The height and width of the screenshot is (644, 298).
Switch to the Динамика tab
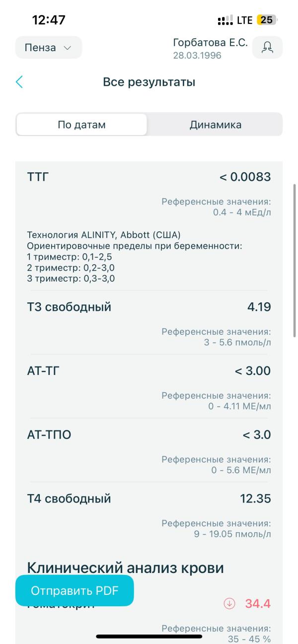pyautogui.click(x=216, y=125)
